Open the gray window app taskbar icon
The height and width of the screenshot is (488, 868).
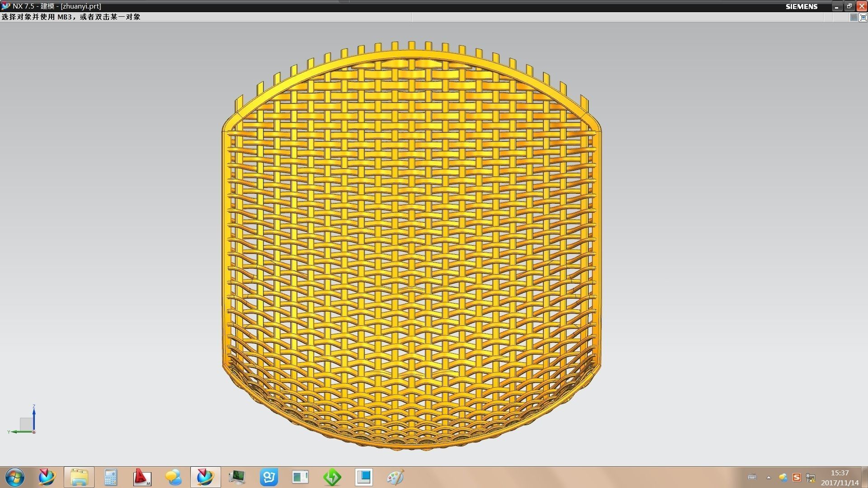pos(300,477)
